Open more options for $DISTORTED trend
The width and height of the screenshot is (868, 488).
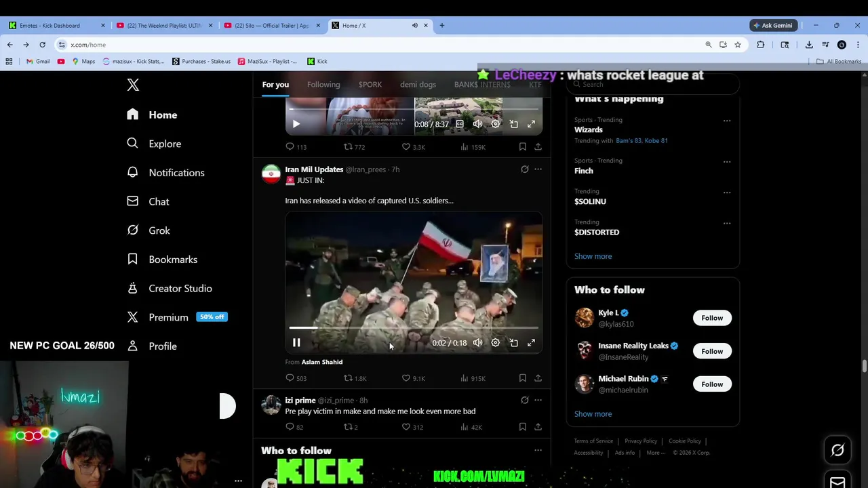(727, 223)
